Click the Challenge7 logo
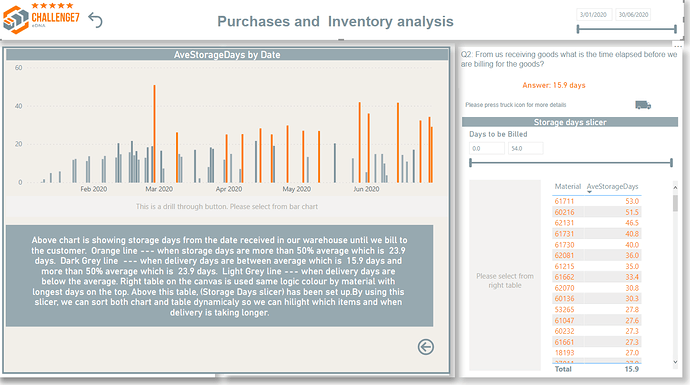The image size is (690, 385). pyautogui.click(x=41, y=18)
